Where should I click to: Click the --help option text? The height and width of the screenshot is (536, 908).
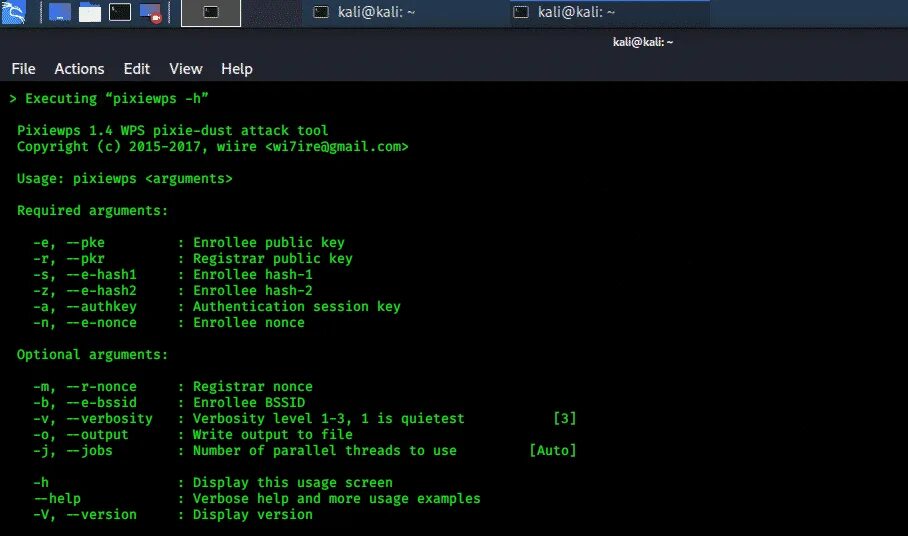coord(57,499)
